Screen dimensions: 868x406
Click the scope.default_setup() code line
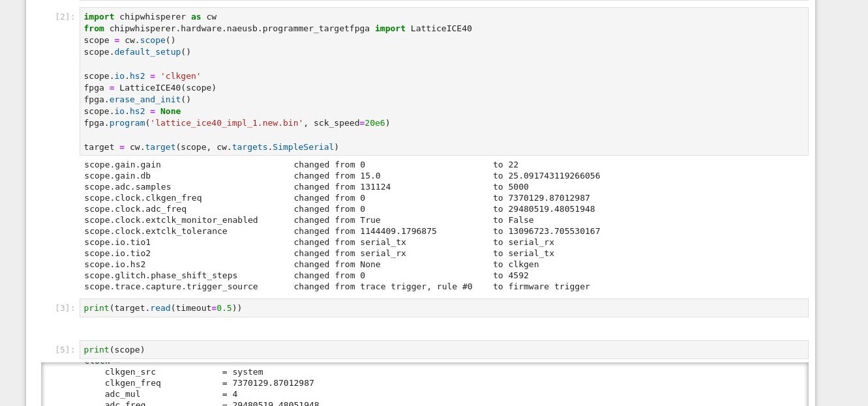[x=137, y=52]
